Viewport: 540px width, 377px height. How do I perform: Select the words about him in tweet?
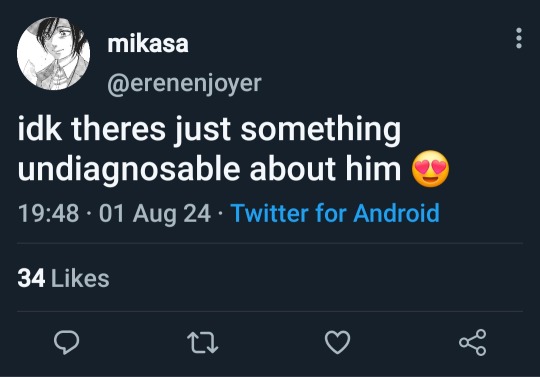[325, 169]
